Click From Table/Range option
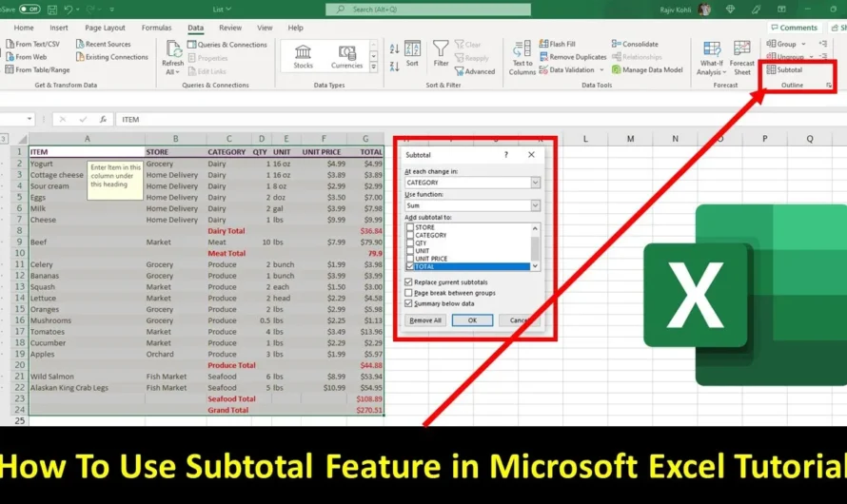The image size is (847, 504). 37,69
